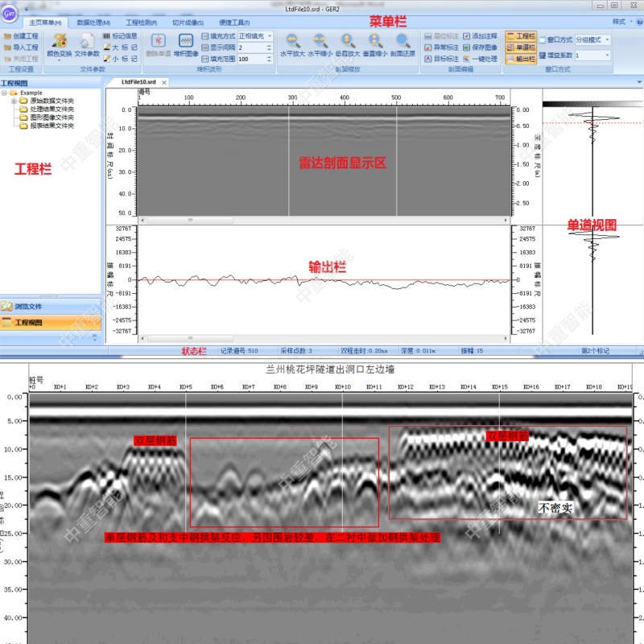644x644 pixels.
Task: Click 垂直缩小 vertical zoom-out magnifier
Action: [375, 41]
